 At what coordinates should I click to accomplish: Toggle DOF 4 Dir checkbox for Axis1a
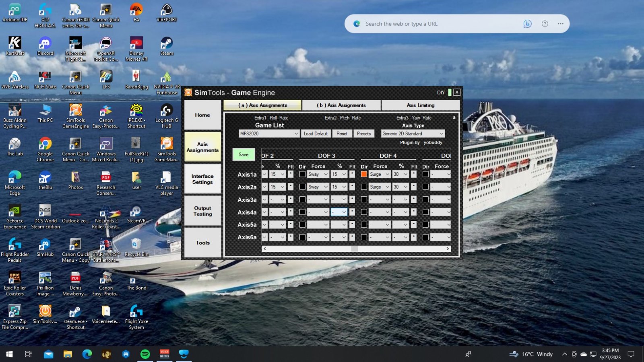point(364,174)
